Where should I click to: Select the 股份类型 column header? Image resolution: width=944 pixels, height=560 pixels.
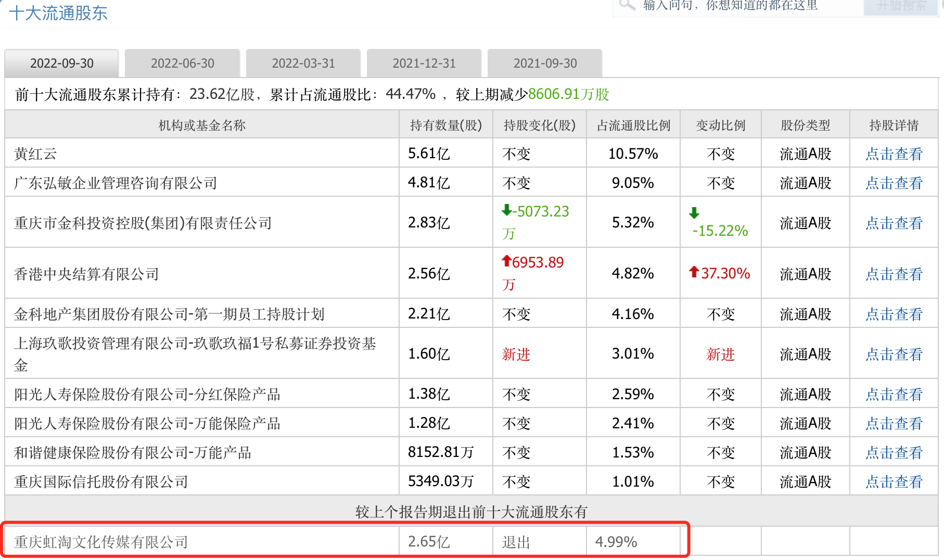pos(806,125)
